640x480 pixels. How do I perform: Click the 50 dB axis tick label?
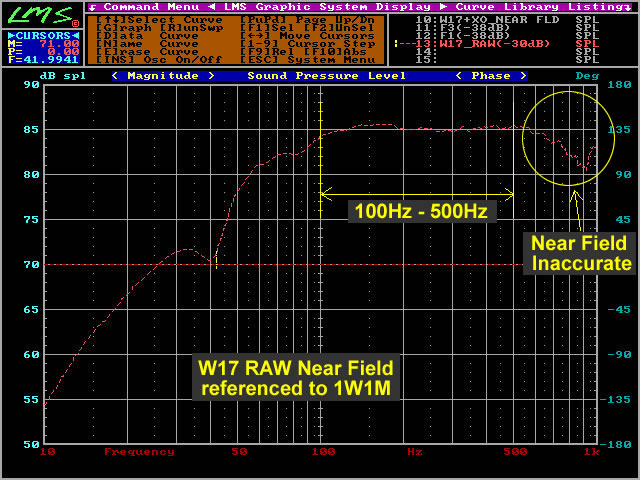(31, 444)
